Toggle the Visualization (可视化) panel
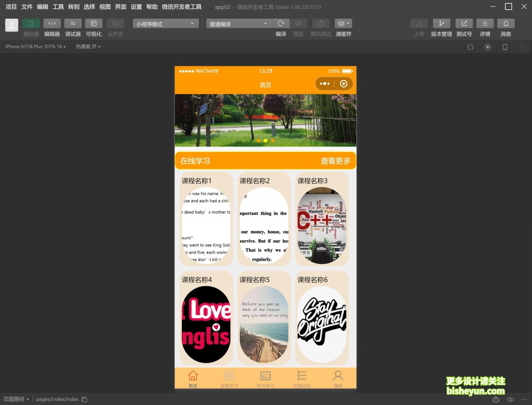This screenshot has width=532, height=405. (93, 24)
